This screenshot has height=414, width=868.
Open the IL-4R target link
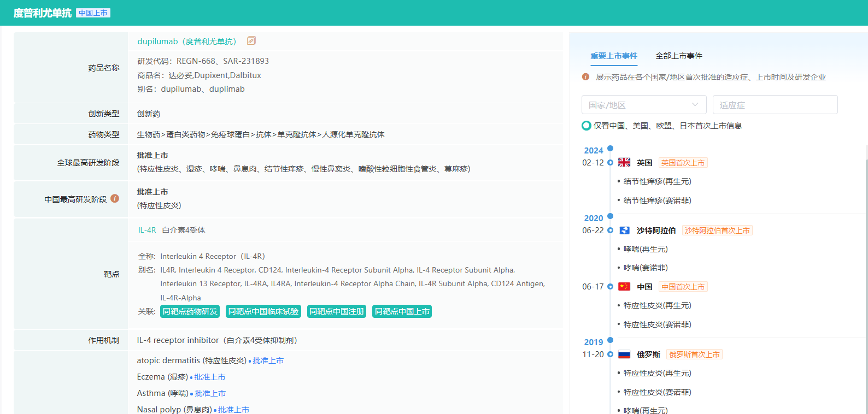(147, 230)
